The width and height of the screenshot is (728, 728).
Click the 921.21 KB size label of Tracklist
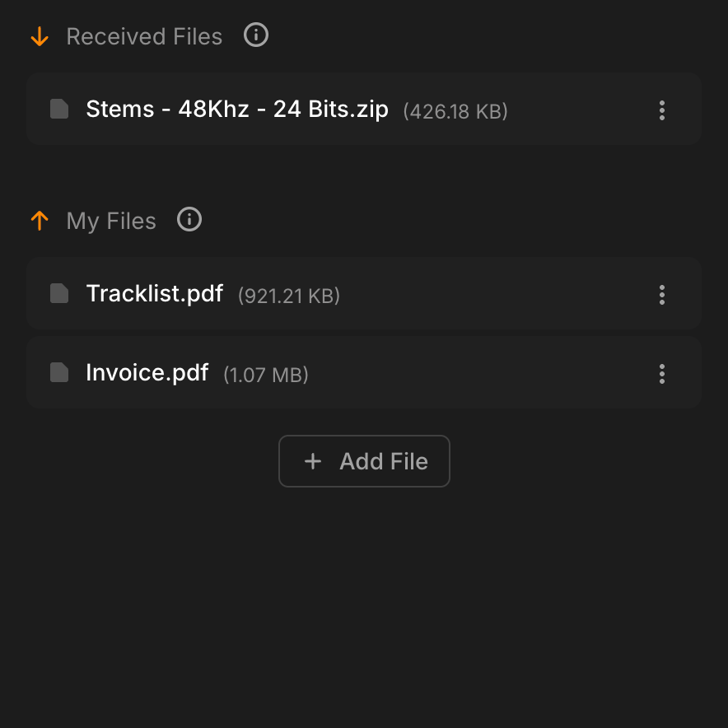(289, 296)
